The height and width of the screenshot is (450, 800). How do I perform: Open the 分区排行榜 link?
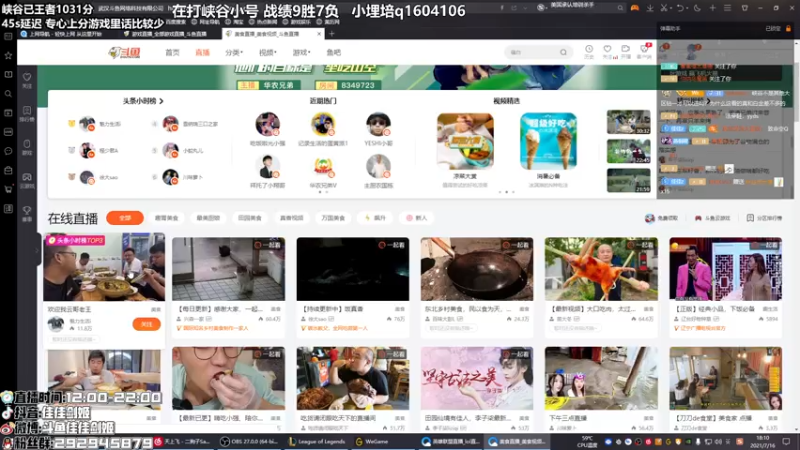click(x=764, y=218)
